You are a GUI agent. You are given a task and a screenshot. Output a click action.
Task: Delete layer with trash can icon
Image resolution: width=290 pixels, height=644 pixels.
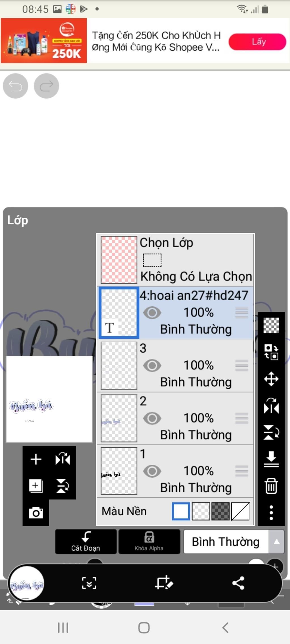tap(271, 486)
